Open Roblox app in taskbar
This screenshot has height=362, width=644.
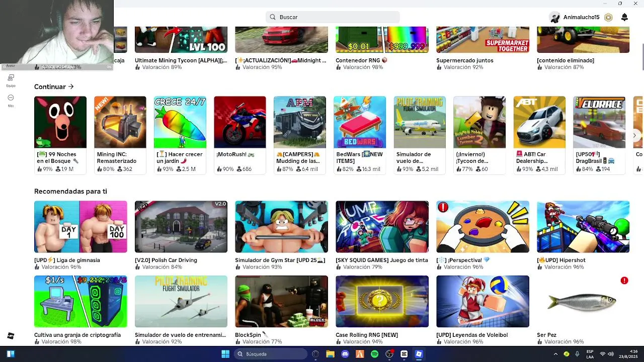[419, 354]
